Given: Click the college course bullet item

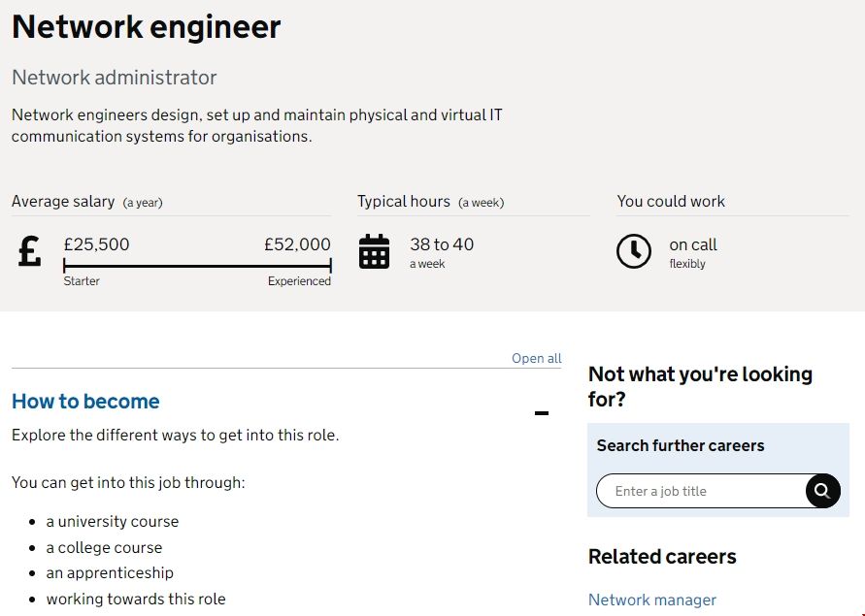Looking at the screenshot, I should click(104, 547).
